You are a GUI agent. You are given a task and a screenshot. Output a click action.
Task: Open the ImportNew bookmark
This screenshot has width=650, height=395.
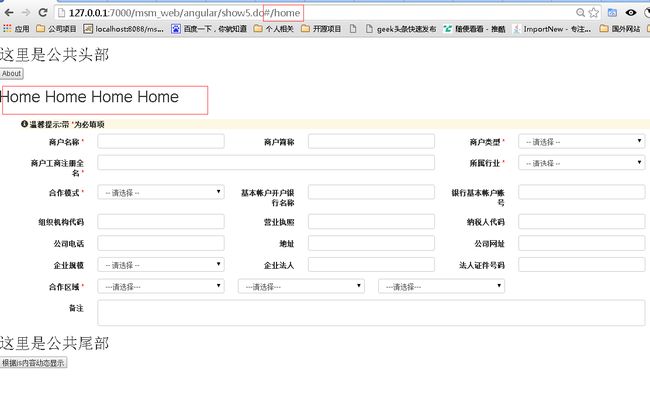(552, 29)
